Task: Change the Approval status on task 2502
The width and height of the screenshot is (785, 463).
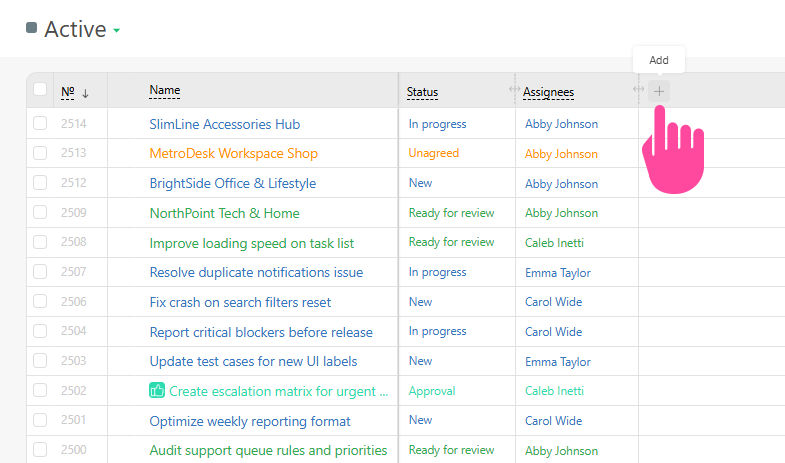Action: click(x=432, y=391)
